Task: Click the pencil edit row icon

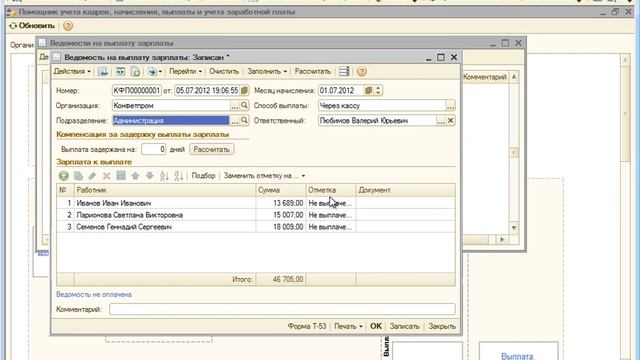Action: 92,176
